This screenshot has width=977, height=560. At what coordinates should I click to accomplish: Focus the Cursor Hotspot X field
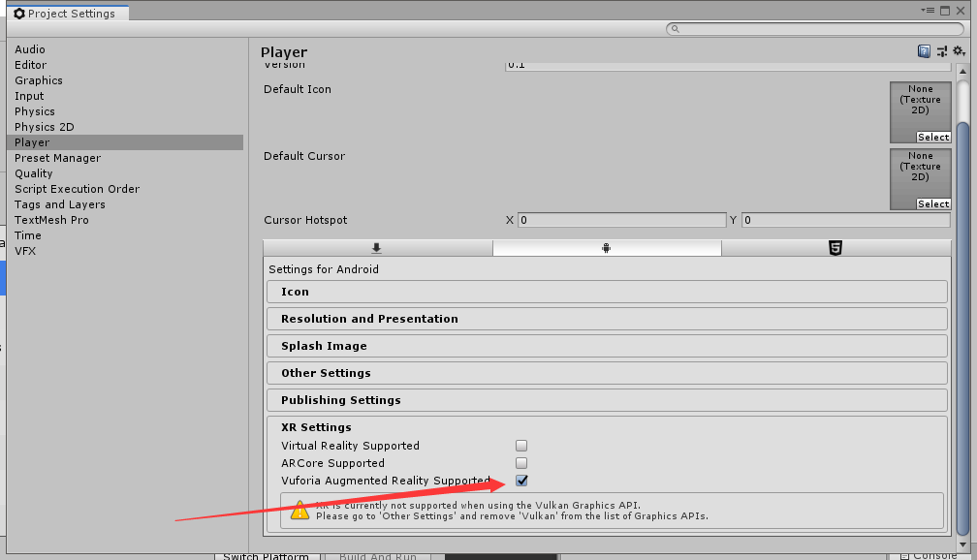[622, 220]
